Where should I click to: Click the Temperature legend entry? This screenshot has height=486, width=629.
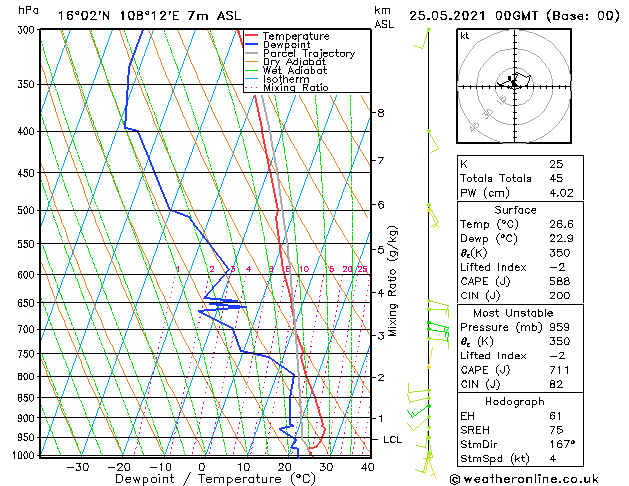click(x=296, y=36)
